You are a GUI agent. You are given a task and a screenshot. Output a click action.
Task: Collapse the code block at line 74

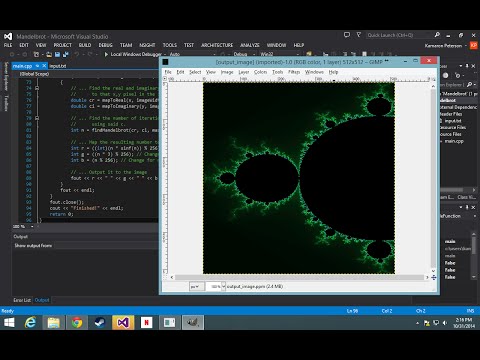pyautogui.click(x=37, y=88)
